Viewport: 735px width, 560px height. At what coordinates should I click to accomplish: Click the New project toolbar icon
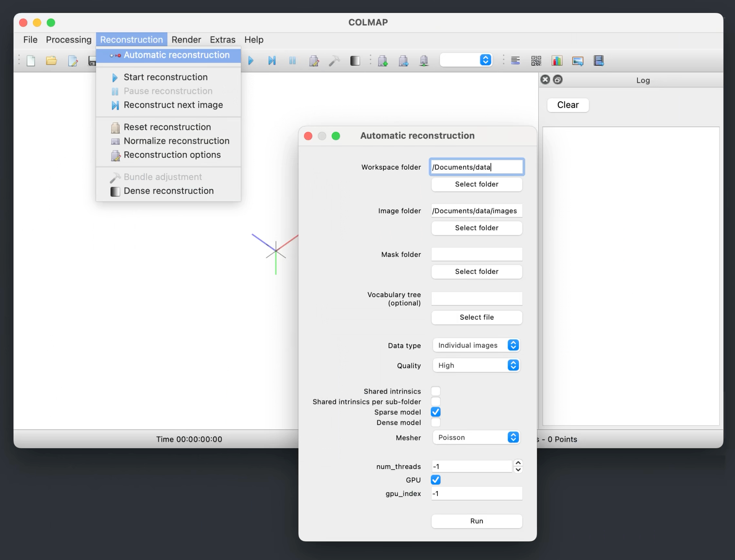pos(31,61)
